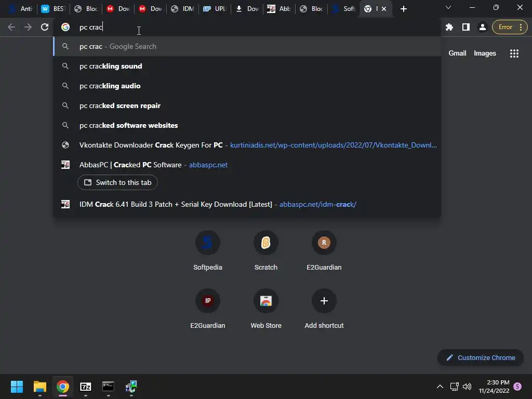The image size is (532, 399).
Task: Open network status tray icon
Action: coord(454,387)
